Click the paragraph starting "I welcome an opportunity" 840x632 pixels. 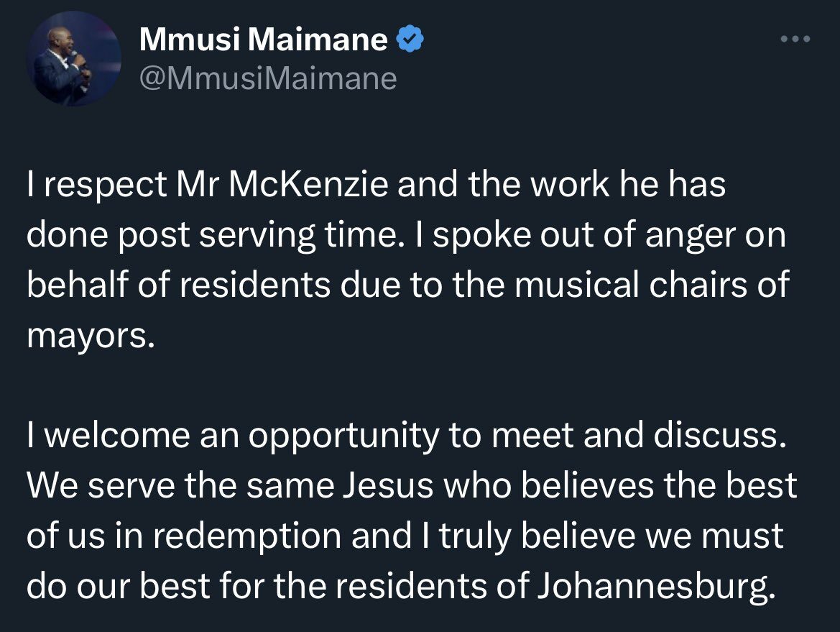click(412, 510)
